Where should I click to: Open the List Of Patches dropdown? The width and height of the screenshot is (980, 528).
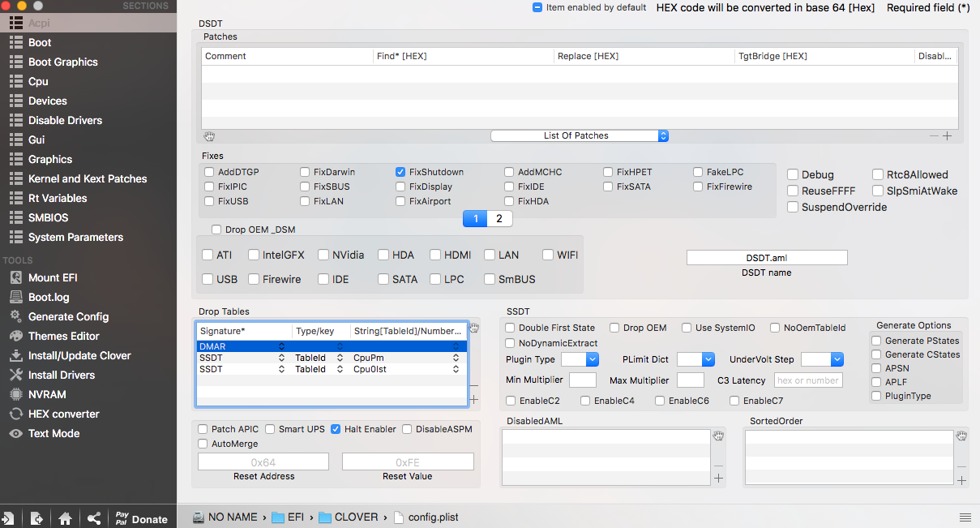click(579, 135)
